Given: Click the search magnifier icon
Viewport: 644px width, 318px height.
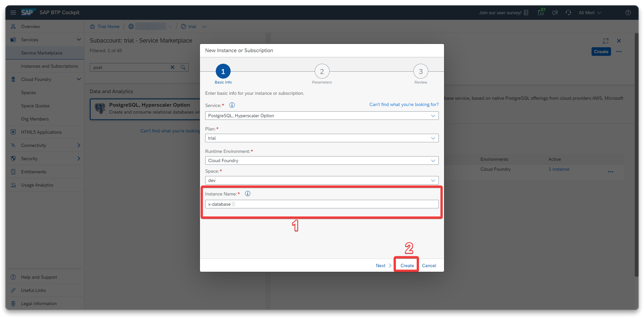Looking at the screenshot, I should 183,67.
